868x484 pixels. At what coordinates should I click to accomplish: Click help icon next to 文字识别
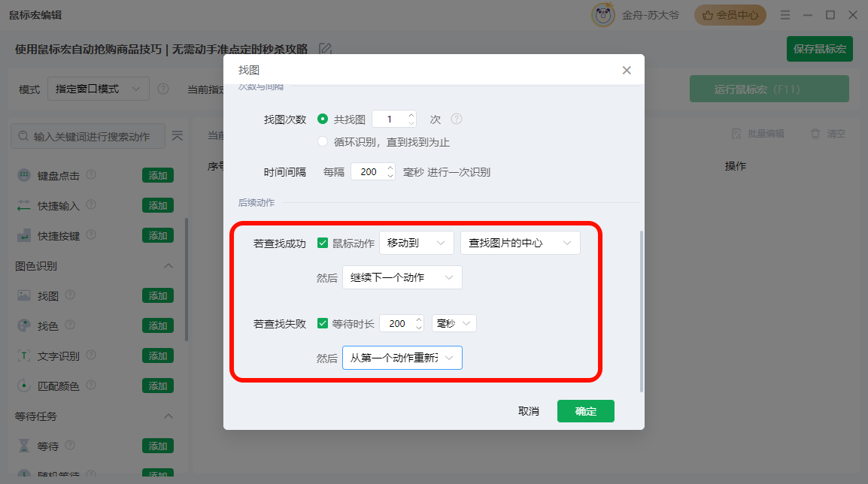point(91,355)
